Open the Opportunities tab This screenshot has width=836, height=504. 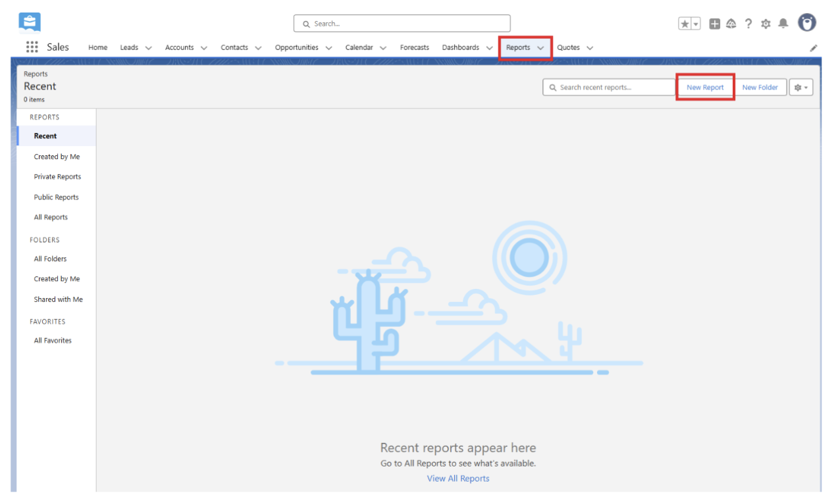(x=297, y=47)
